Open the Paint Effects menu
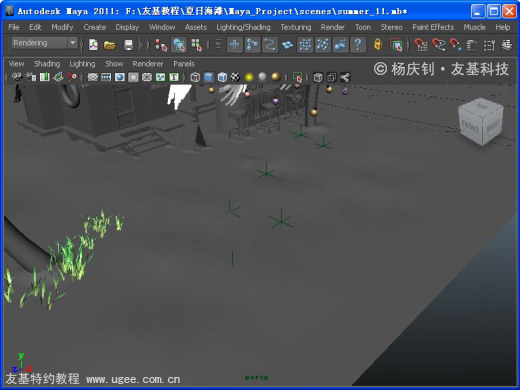The width and height of the screenshot is (520, 390). 433,27
